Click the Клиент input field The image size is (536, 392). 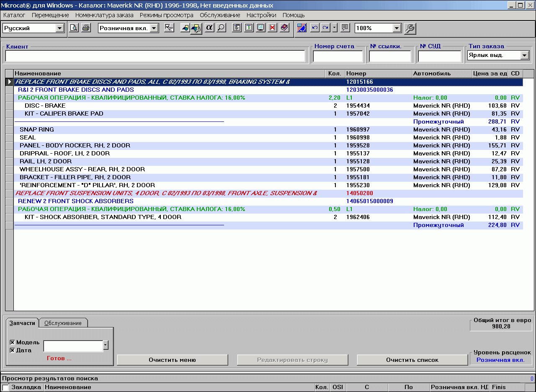pyautogui.click(x=155, y=56)
